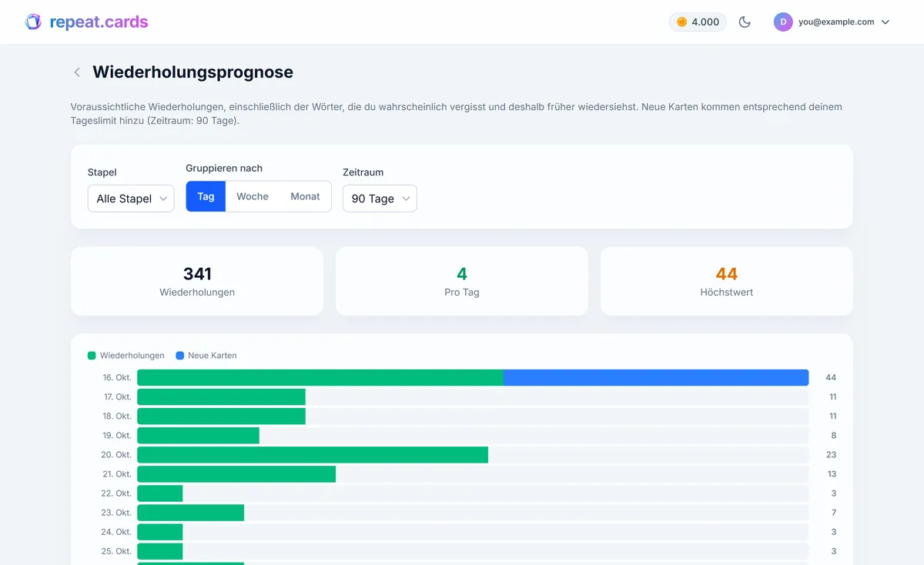Click the blue Neue Karten legend swatch
924x565 pixels.
pyautogui.click(x=180, y=356)
